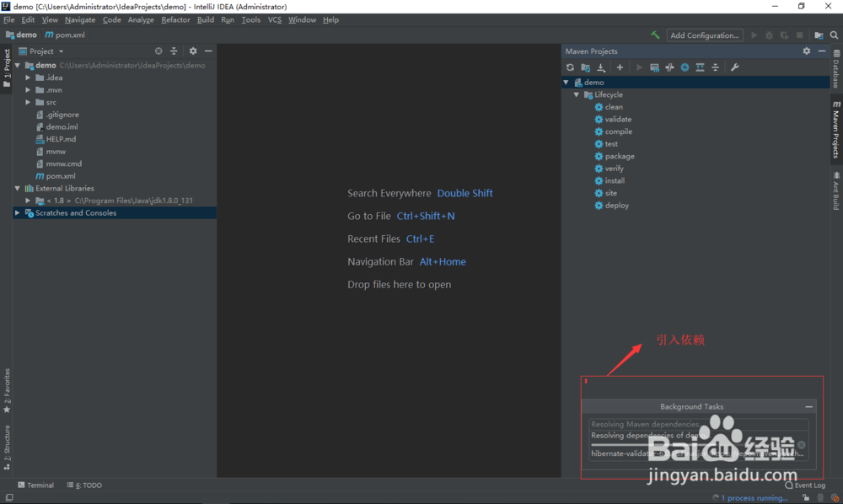Open the Project view type dropdown
This screenshot has height=504, width=843.
[x=42, y=51]
